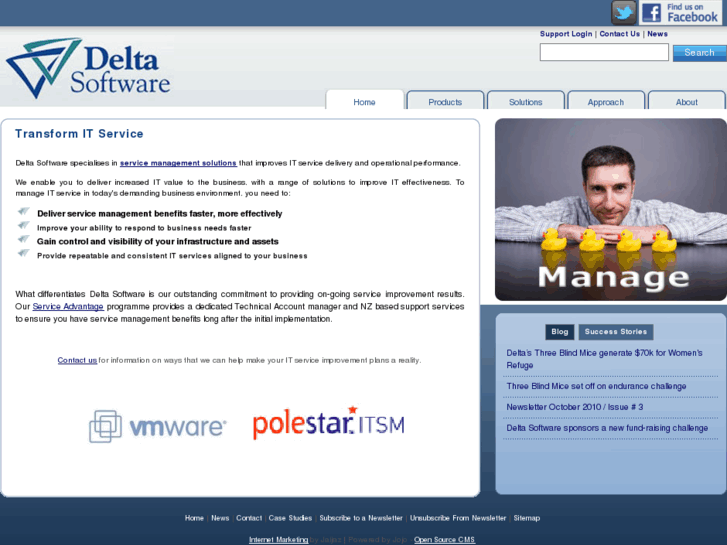This screenshot has height=545, width=727.
Task: Open the Solutions navigation tab
Action: [525, 102]
